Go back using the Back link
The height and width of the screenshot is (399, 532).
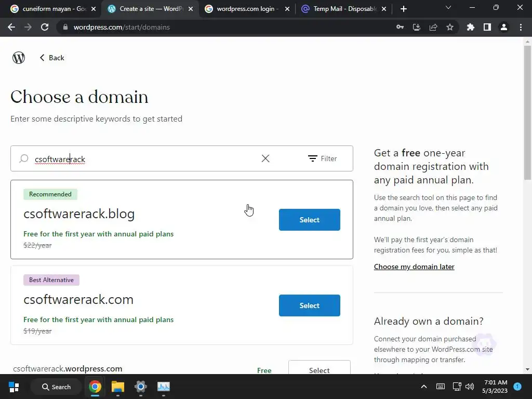52,58
